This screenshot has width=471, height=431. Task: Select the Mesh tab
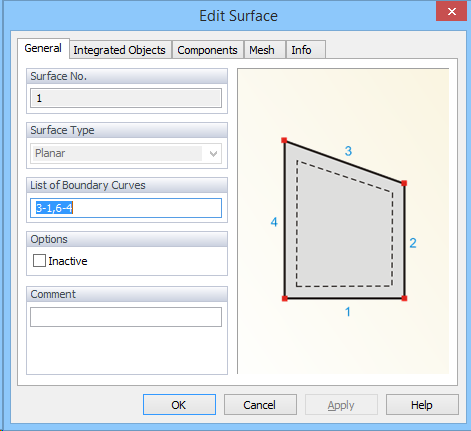tap(262, 50)
